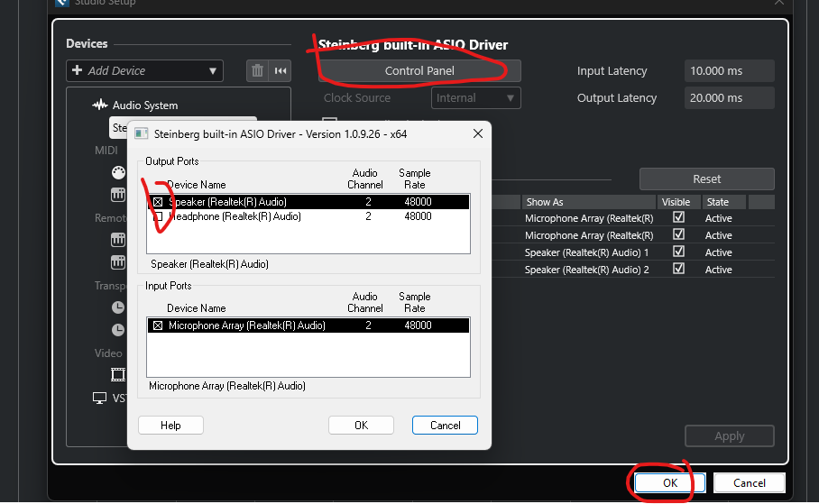Click Active state in Speaker (Realtek(R) Audio) 2 row
Image resolution: width=819 pixels, height=504 pixels.
coord(719,270)
